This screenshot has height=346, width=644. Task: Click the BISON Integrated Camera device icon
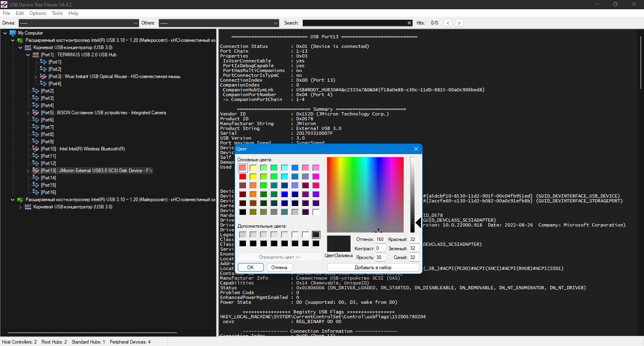36,113
